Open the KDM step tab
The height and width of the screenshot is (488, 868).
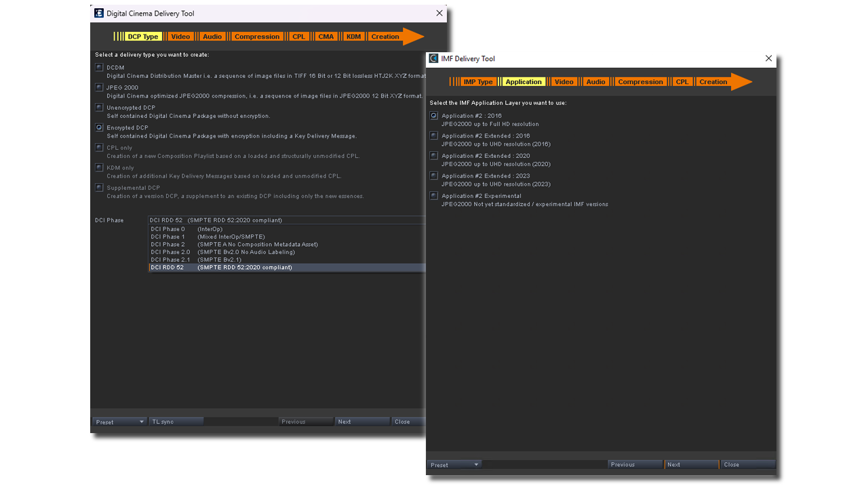click(354, 37)
